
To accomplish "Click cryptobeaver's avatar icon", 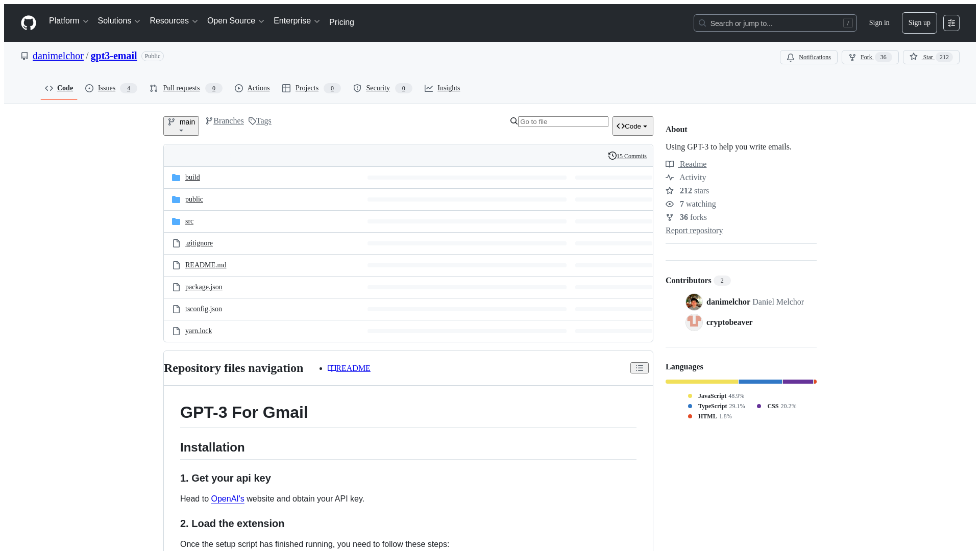I will pos(694,322).
